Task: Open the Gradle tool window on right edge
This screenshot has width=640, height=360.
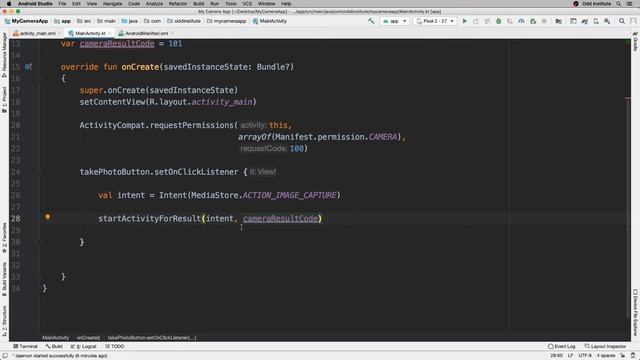Action: pyautogui.click(x=636, y=42)
